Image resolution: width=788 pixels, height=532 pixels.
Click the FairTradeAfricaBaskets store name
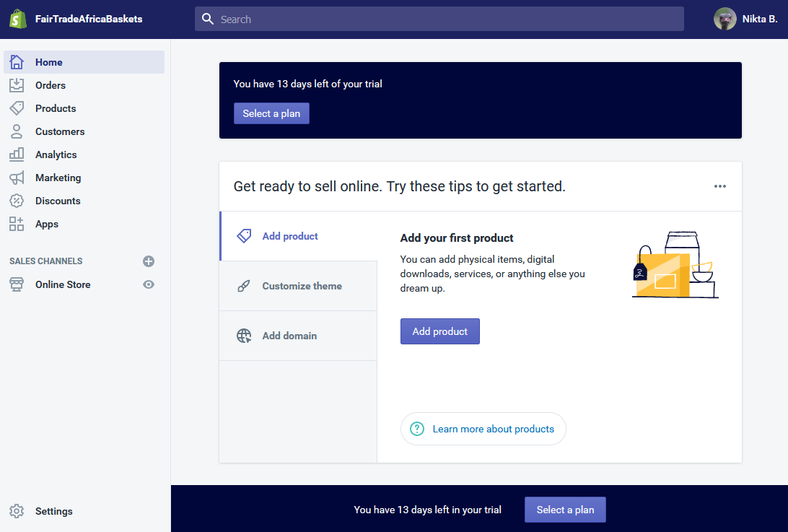tap(89, 19)
